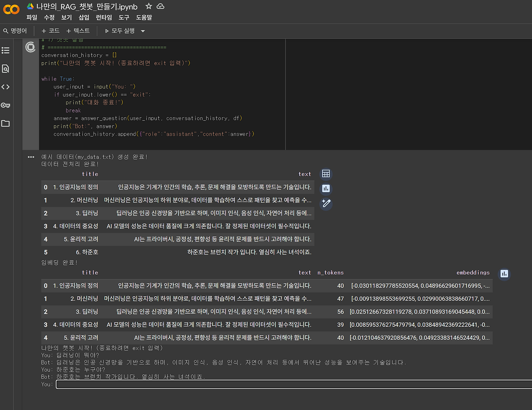The image size is (532, 410).
Task: Add a new code cell with + 코드
Action: [49, 31]
